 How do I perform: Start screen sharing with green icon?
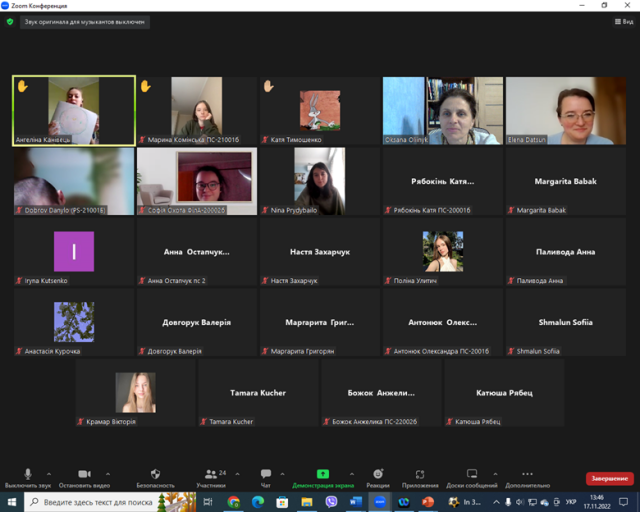[322, 474]
